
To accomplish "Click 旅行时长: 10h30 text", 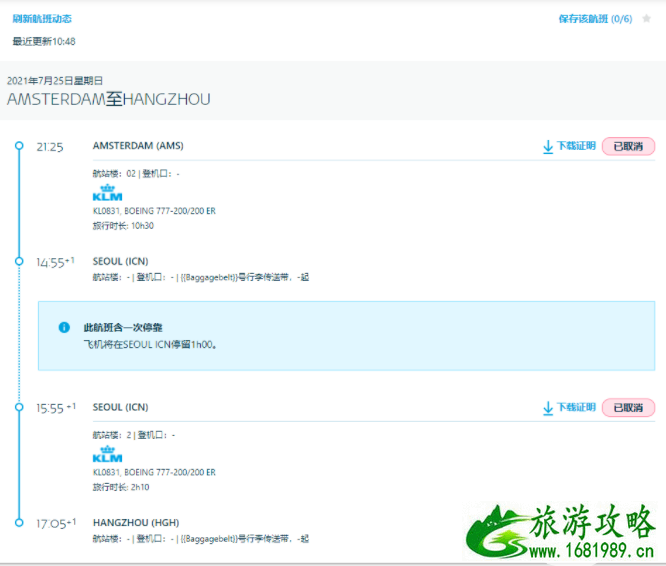I will pyautogui.click(x=123, y=226).
